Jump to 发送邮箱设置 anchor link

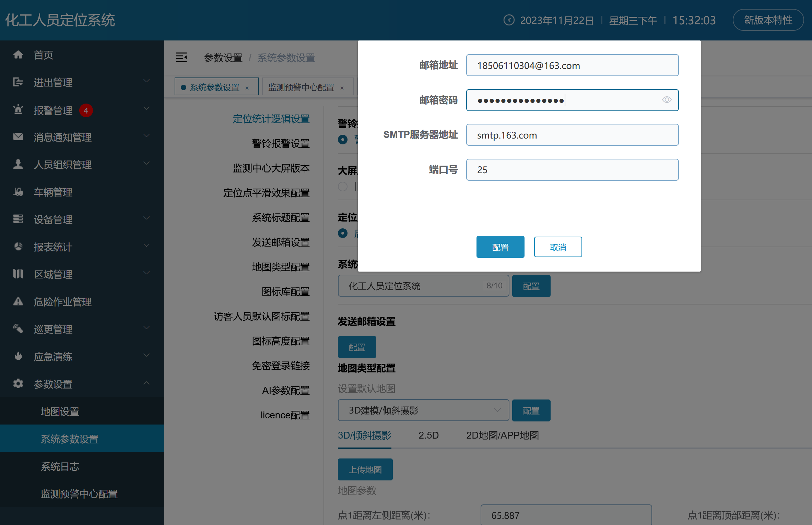[281, 242]
